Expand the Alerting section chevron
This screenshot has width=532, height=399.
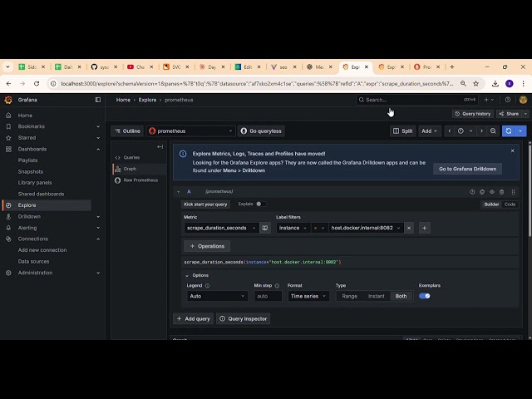[98, 228]
